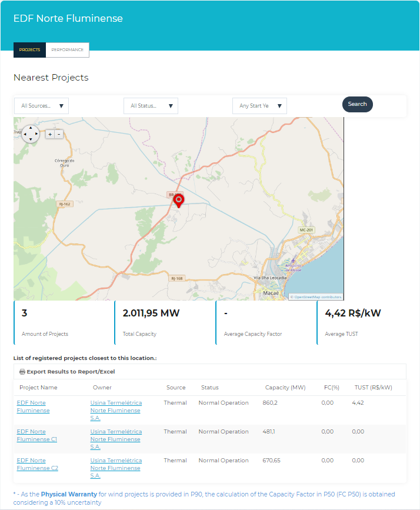Pan the map left with arrow control
The height and width of the screenshot is (510, 420).
[x=25, y=134]
